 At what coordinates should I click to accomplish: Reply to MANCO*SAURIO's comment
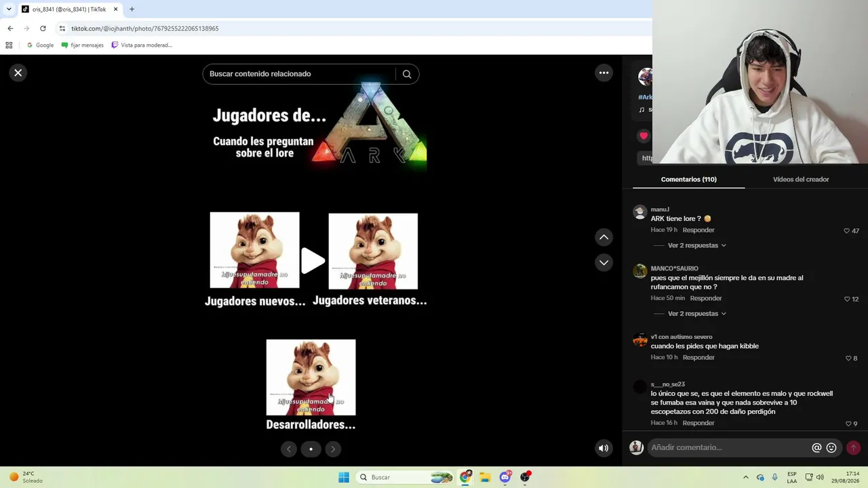coord(706,298)
